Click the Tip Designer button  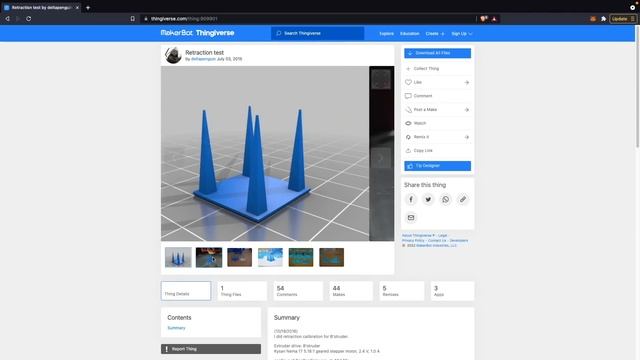(437, 166)
